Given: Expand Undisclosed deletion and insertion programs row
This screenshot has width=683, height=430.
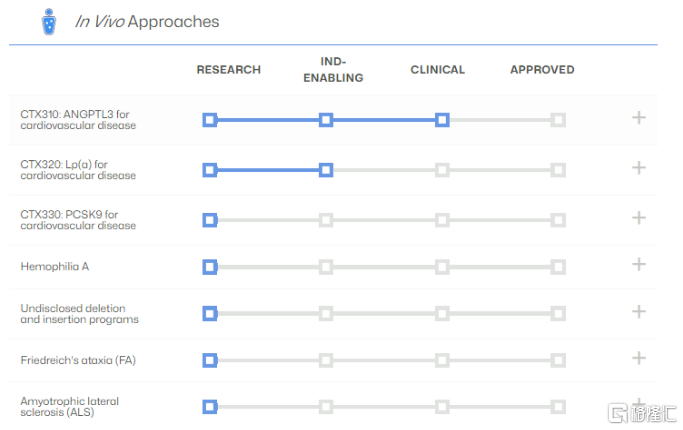Looking at the screenshot, I should pyautogui.click(x=639, y=311).
